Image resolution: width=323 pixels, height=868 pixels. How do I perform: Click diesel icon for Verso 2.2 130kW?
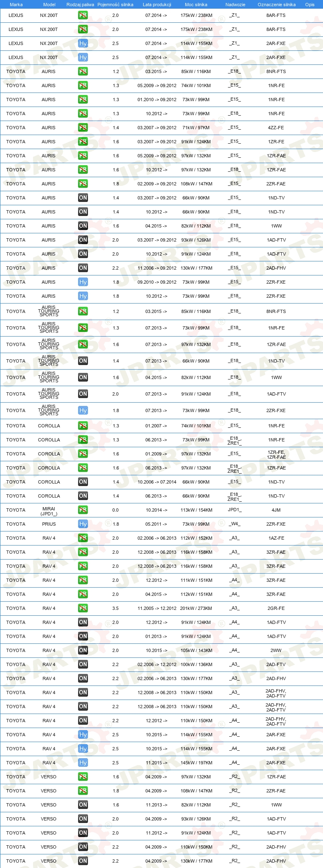[83, 861]
